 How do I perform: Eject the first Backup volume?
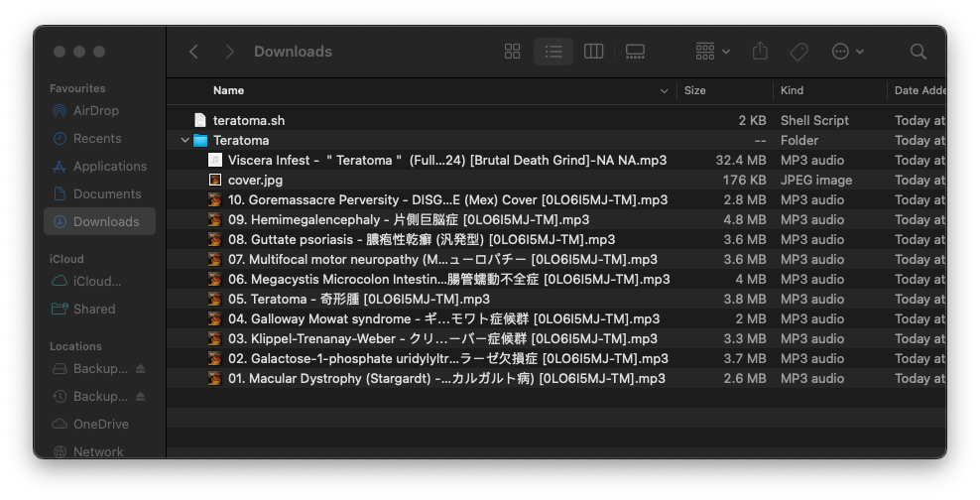(141, 369)
